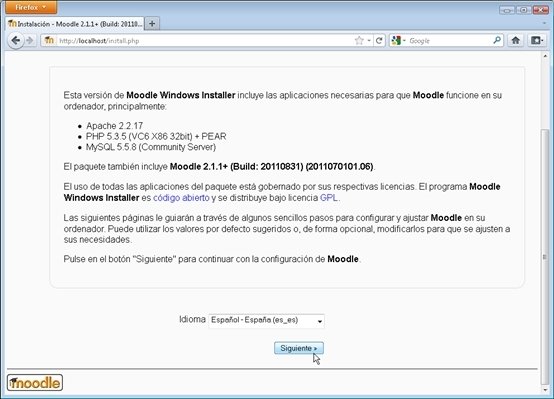Click the scrollbar down arrow

tap(545, 390)
